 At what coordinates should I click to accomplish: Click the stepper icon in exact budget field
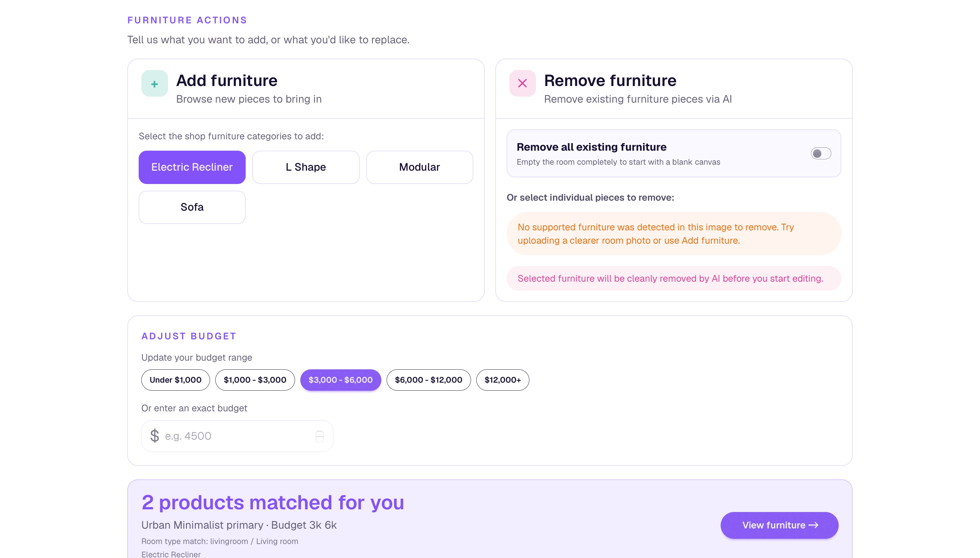(319, 436)
